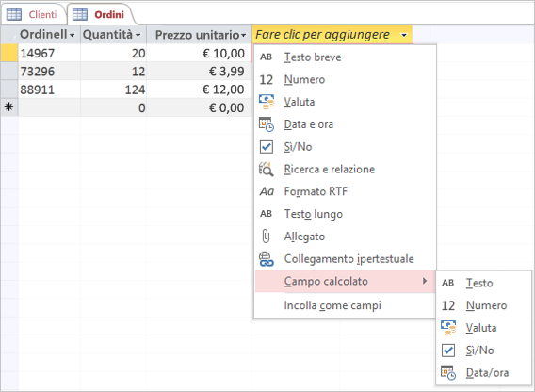Choose Data/ora icon in the submenu
Screen dimensions: 535x392
point(448,372)
